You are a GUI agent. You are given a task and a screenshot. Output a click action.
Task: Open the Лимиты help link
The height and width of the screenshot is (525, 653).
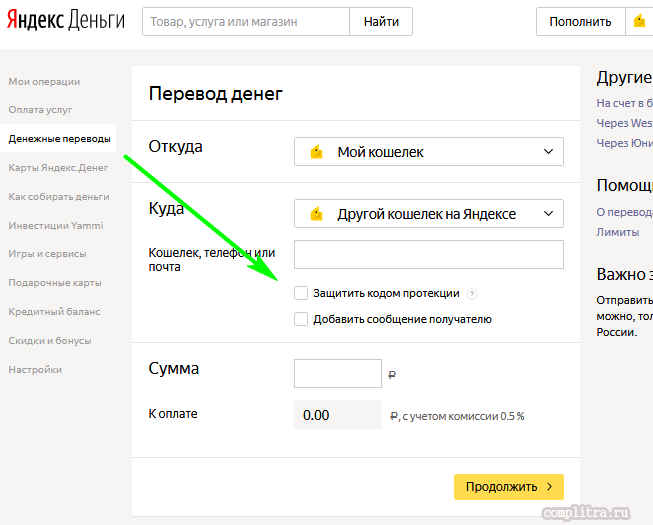(618, 232)
